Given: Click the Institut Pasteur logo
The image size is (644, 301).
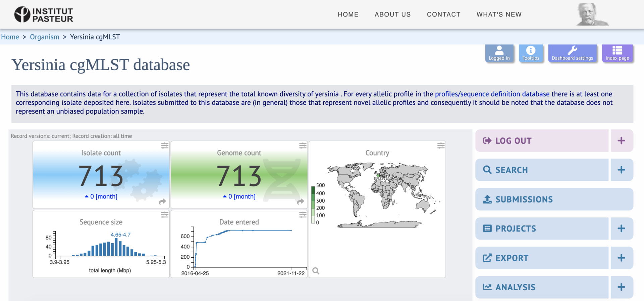Looking at the screenshot, I should click(44, 15).
